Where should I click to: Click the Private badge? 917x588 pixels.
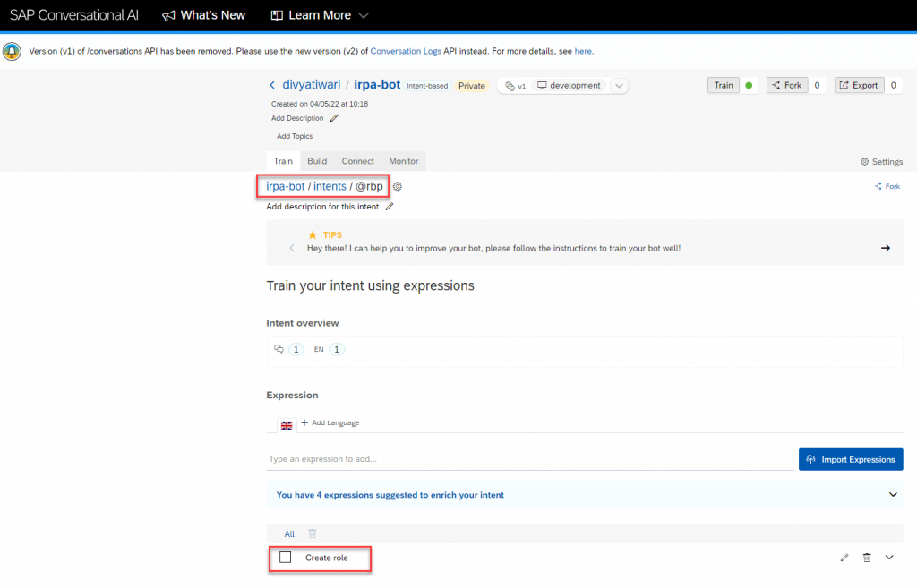click(471, 86)
